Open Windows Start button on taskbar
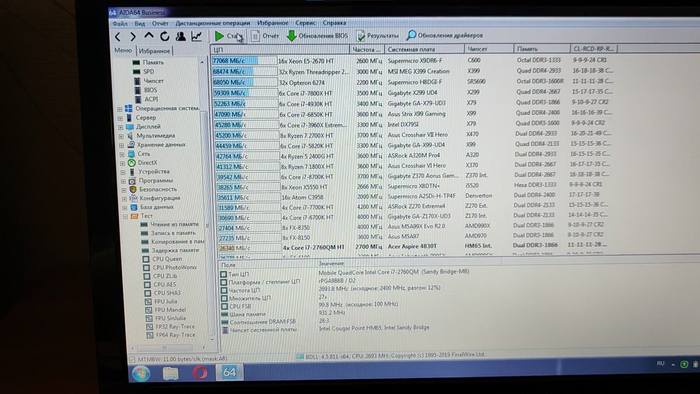The image size is (700, 394). (141, 373)
